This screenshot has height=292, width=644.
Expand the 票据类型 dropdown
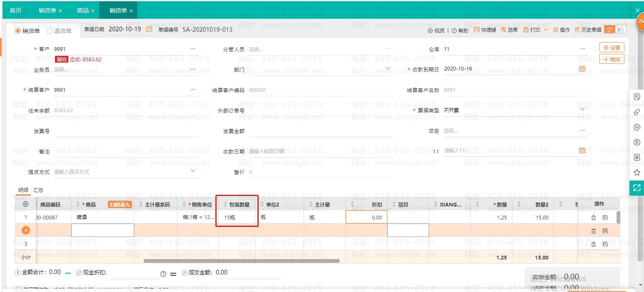[x=582, y=109]
